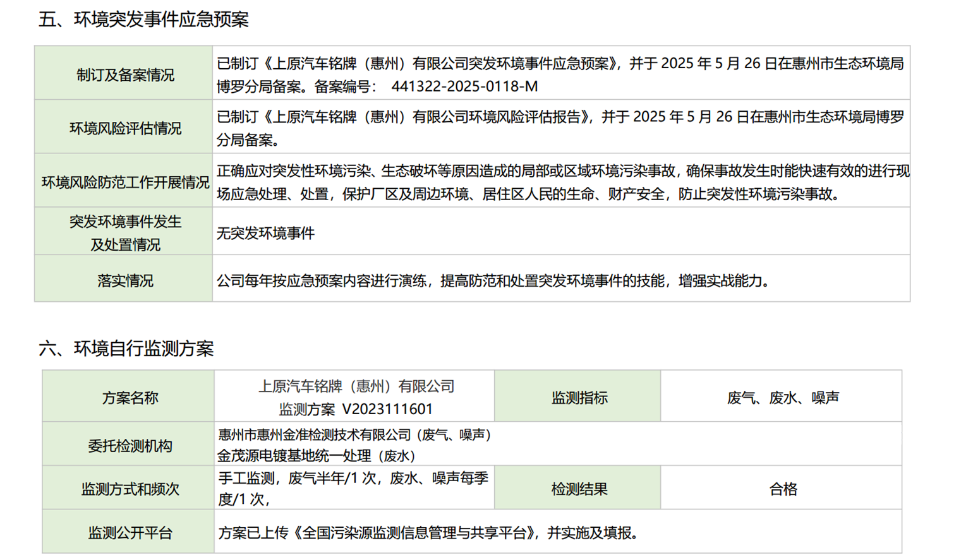
Task: Click text starting 已制订《上原汽车铭牌（惠州）有限公司突发环境事件应急预案》
Action: 561,74
